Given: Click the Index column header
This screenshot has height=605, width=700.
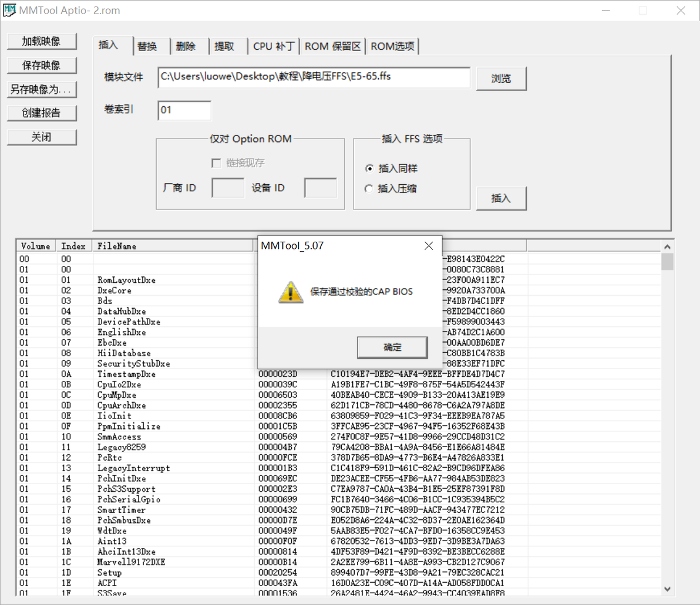Looking at the screenshot, I should (73, 246).
